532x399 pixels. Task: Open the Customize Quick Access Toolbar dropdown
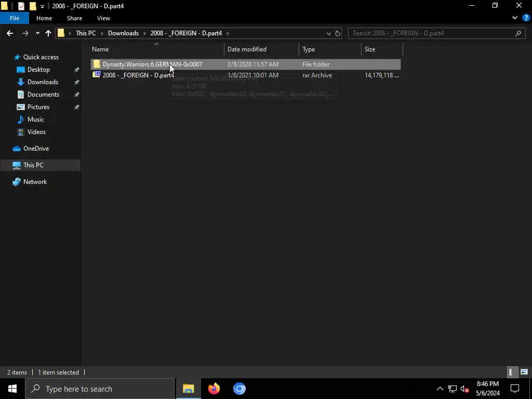pyautogui.click(x=42, y=6)
